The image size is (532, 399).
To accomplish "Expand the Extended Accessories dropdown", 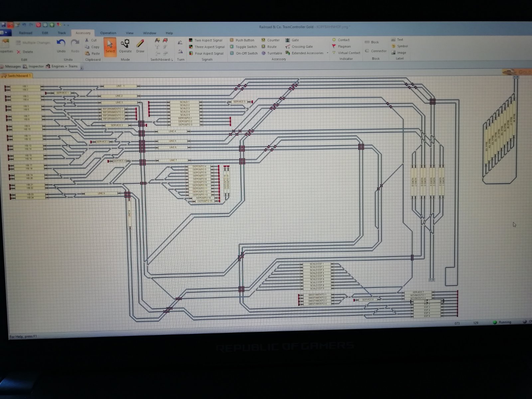I will click(x=328, y=53).
